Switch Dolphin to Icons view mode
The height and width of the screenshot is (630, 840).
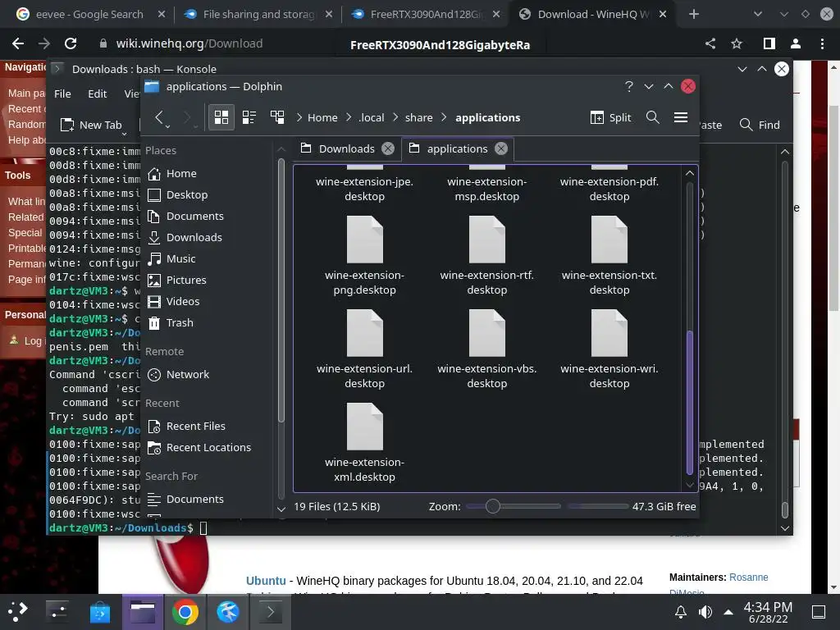221,117
